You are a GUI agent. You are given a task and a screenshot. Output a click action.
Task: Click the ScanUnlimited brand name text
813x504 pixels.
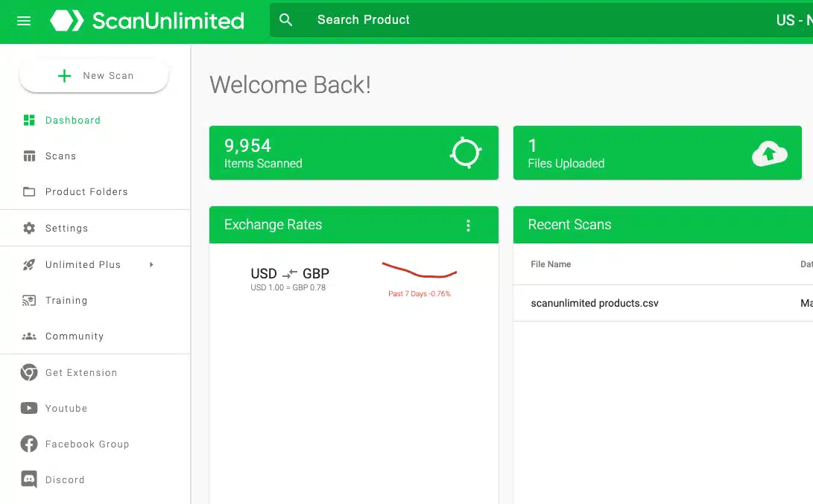click(x=168, y=21)
